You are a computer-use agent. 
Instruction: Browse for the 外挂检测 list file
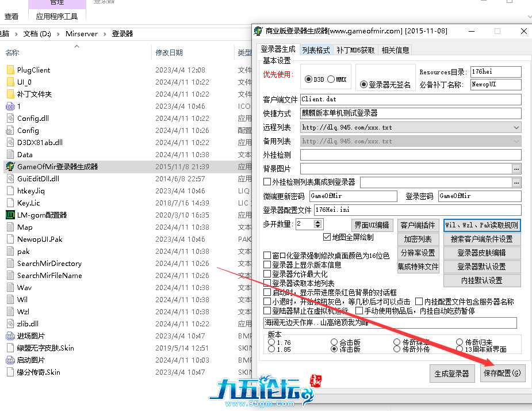516,182
